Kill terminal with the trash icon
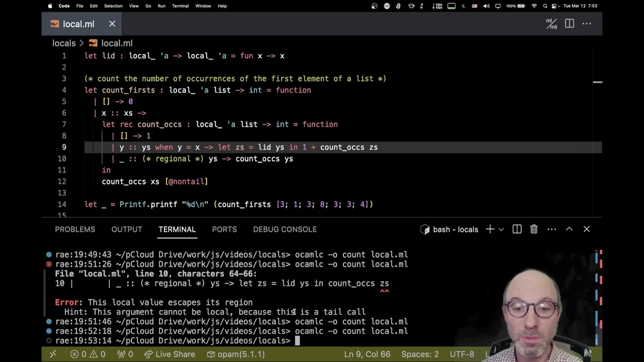The image size is (644, 362). (534, 229)
